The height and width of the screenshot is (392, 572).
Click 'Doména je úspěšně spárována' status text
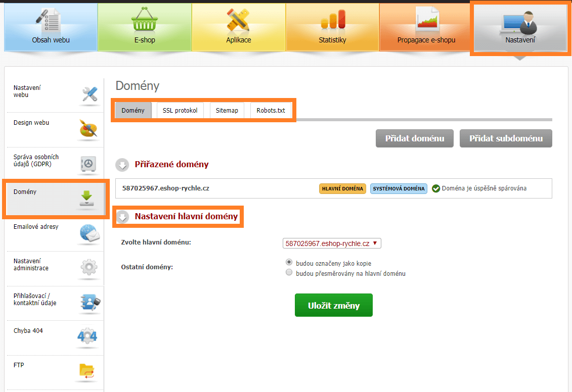point(484,188)
